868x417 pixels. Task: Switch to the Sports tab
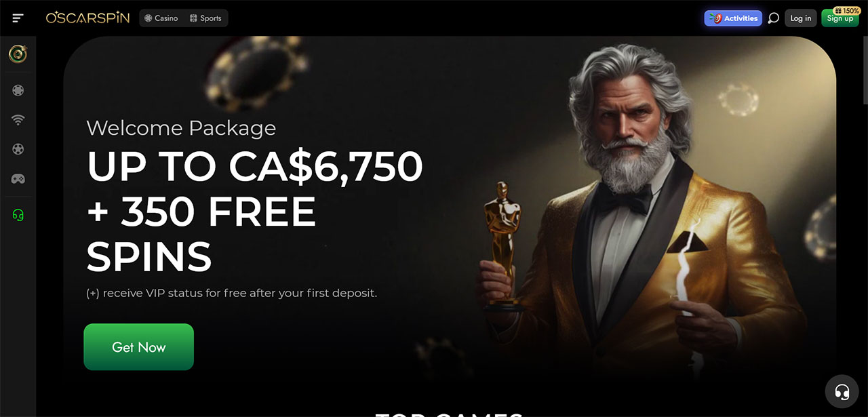tap(205, 18)
